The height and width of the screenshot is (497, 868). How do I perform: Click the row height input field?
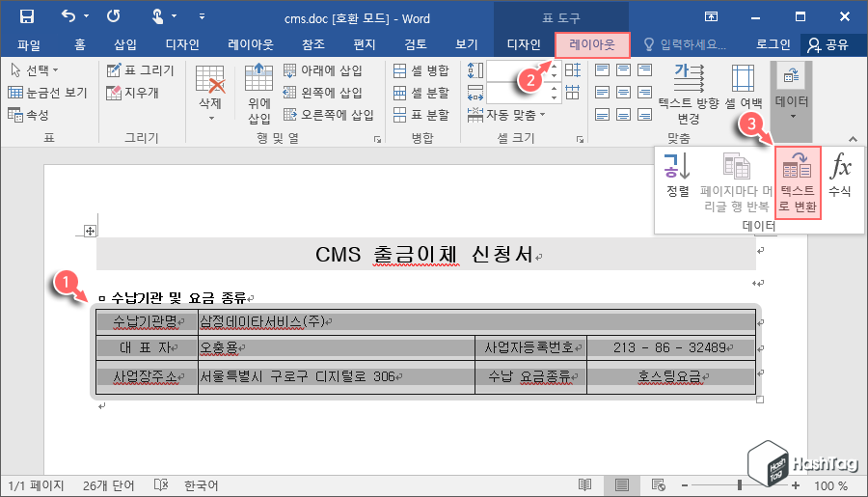[518, 70]
